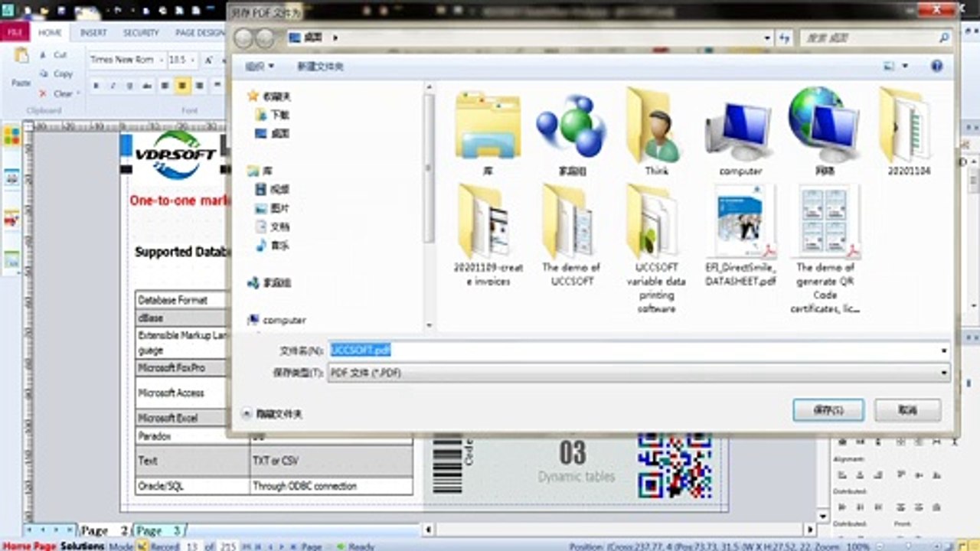The height and width of the screenshot is (551, 980).
Task: Click the Copy button in Clipboard group
Action: pos(56,74)
